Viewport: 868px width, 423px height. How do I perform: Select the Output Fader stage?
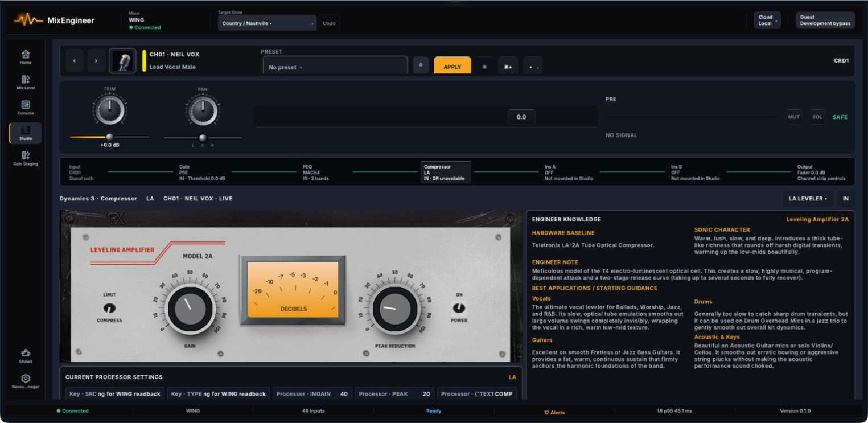point(821,173)
